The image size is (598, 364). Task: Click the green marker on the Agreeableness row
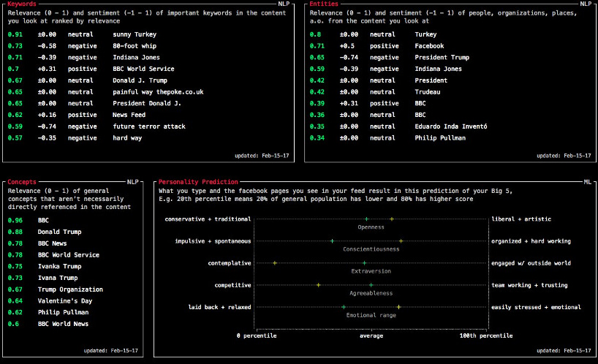pyautogui.click(x=371, y=285)
